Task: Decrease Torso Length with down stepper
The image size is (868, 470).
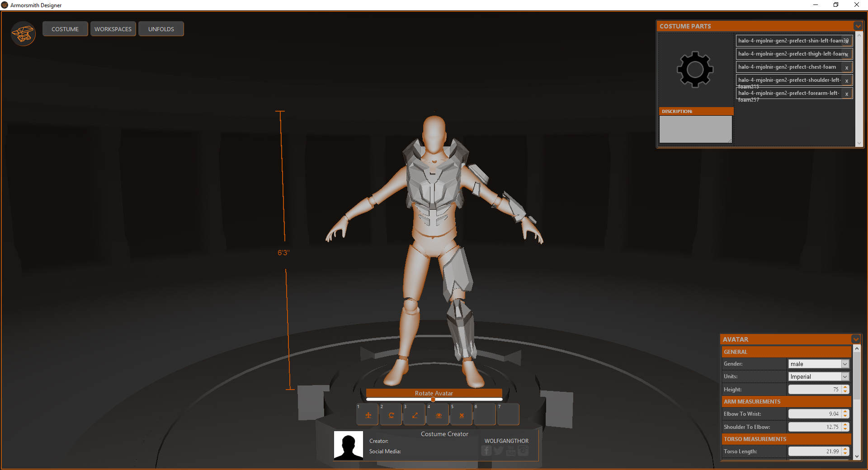Action: click(845, 453)
